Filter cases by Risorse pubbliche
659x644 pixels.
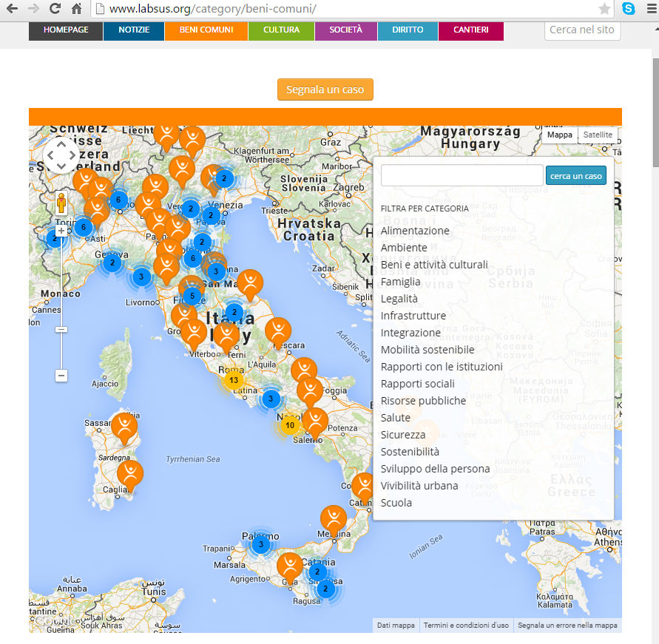(423, 401)
